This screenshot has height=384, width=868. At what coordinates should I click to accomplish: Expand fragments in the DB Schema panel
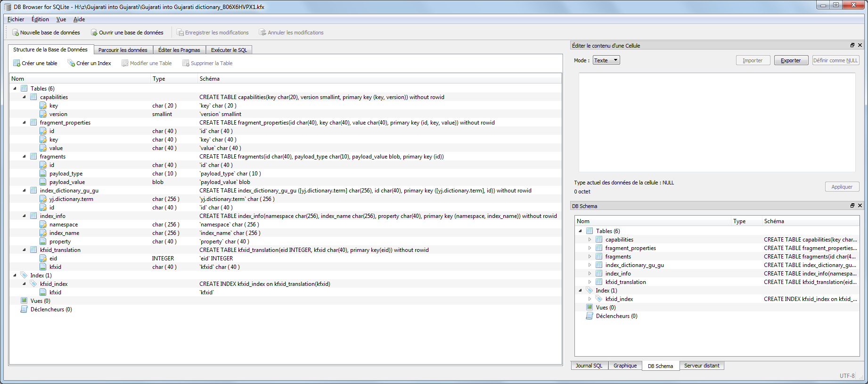click(x=590, y=257)
